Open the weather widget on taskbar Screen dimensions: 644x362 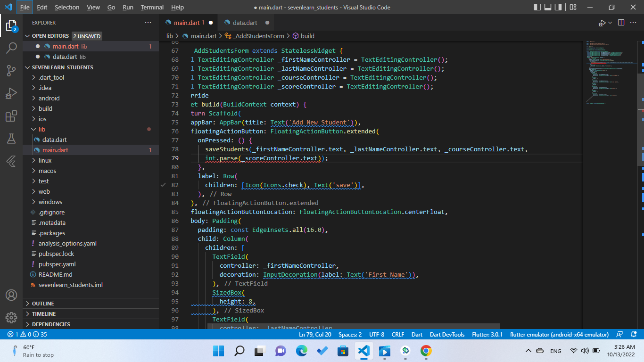click(x=33, y=351)
